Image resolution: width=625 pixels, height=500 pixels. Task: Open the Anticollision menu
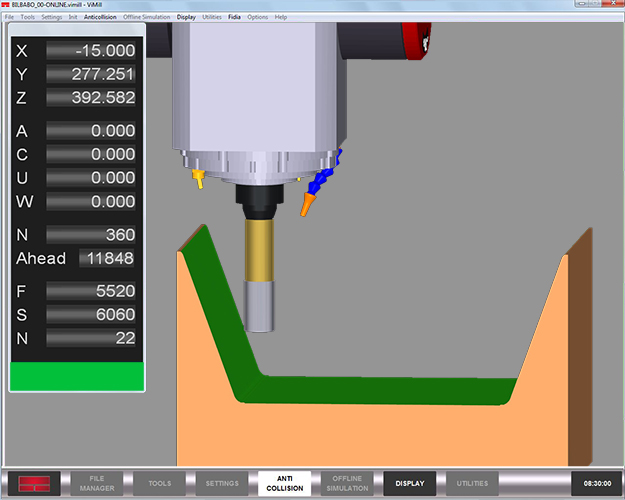point(100,17)
